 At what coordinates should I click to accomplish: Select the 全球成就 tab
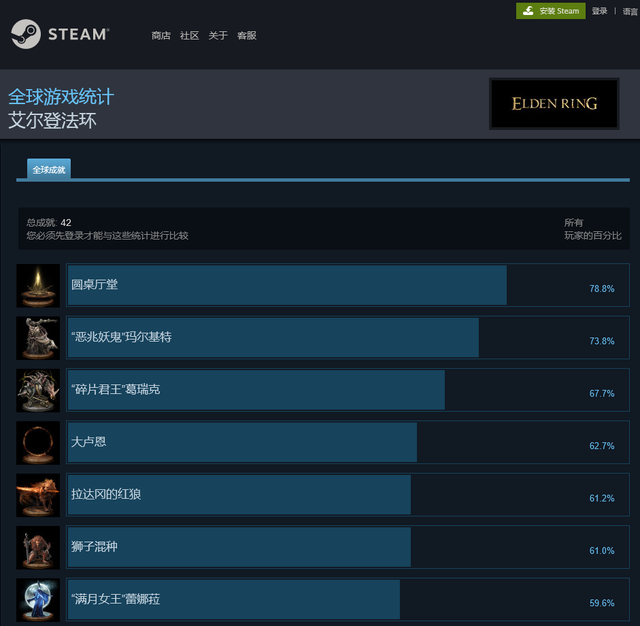point(49,169)
